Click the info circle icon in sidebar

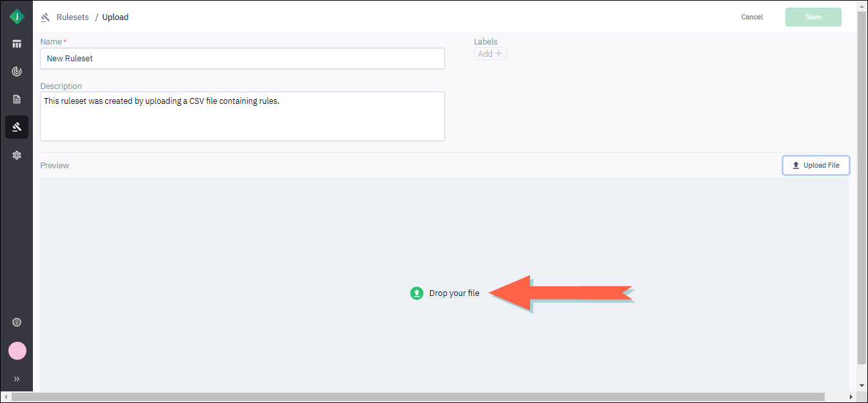click(x=17, y=322)
